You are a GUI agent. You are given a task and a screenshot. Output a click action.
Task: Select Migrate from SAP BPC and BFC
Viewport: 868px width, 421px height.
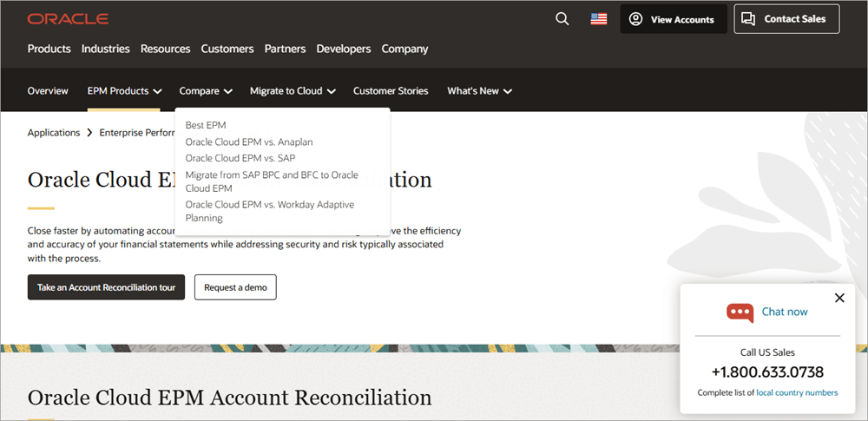[x=272, y=181]
